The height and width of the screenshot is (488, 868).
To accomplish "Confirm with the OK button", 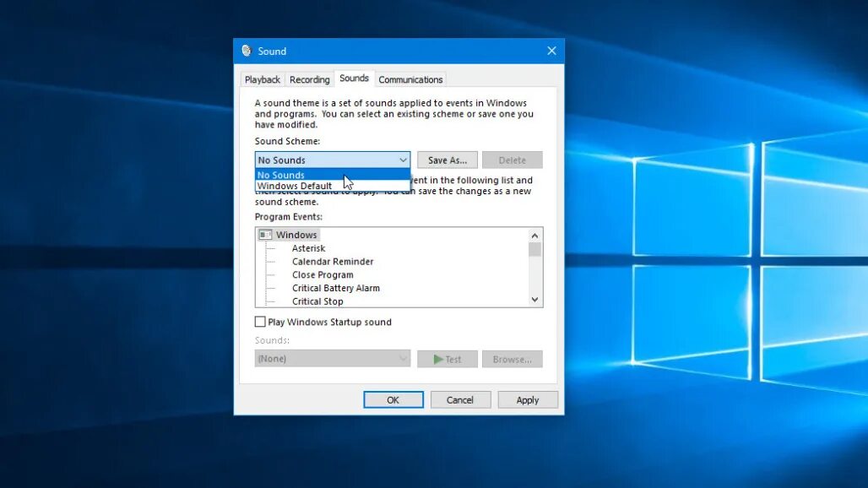I will [x=393, y=399].
